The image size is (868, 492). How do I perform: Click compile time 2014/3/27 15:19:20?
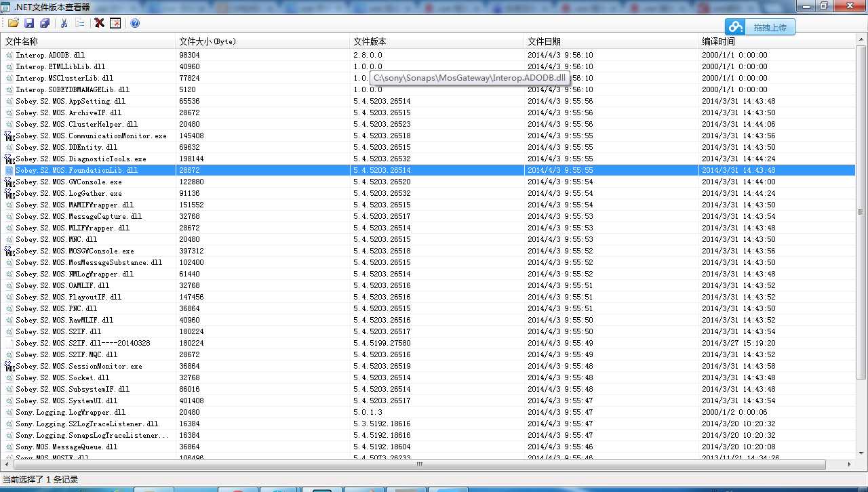(738, 343)
